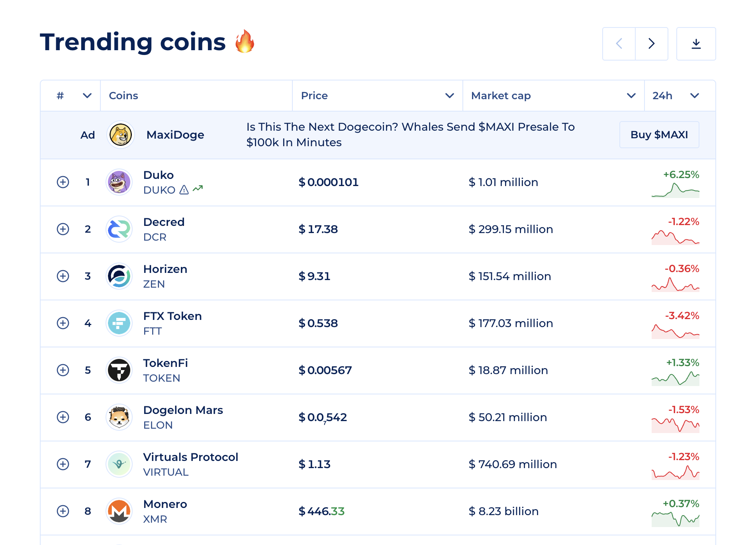Click the Dogelon Mars coin logo
The image size is (756, 545).
click(x=119, y=417)
